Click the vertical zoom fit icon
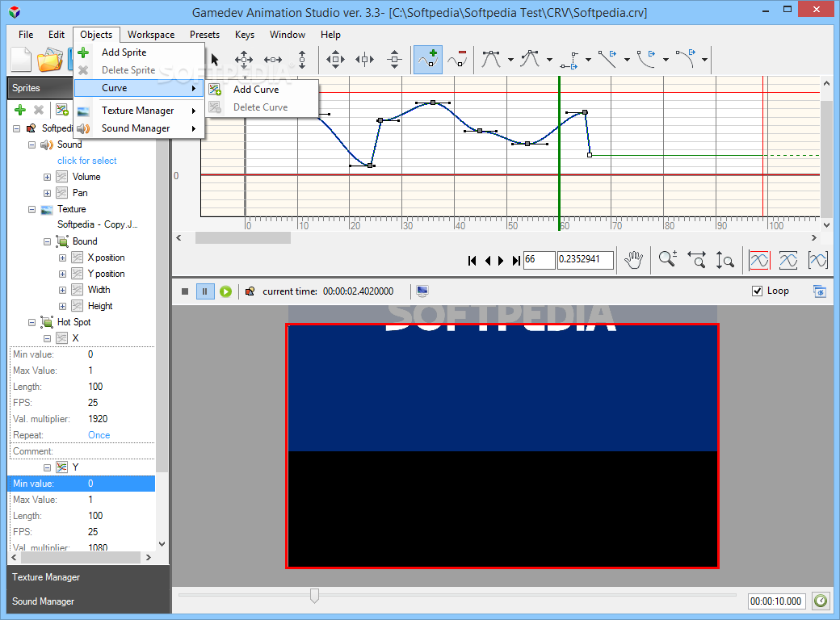840x620 pixels. [724, 260]
